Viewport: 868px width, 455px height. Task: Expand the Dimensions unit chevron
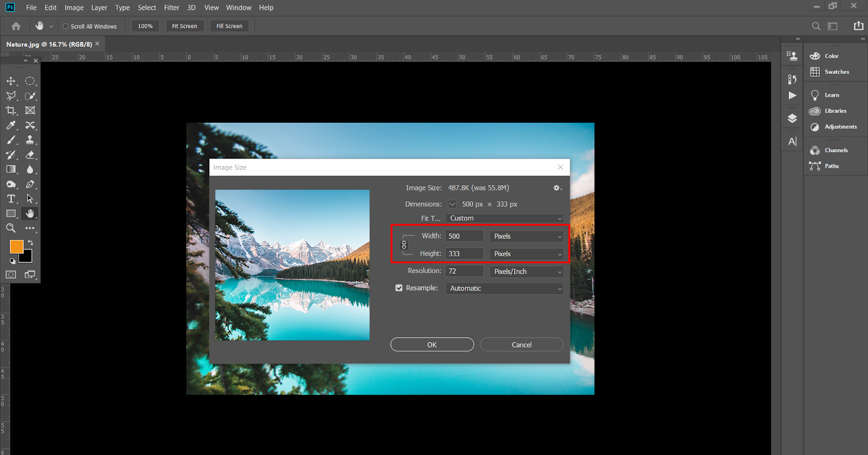tap(452, 204)
